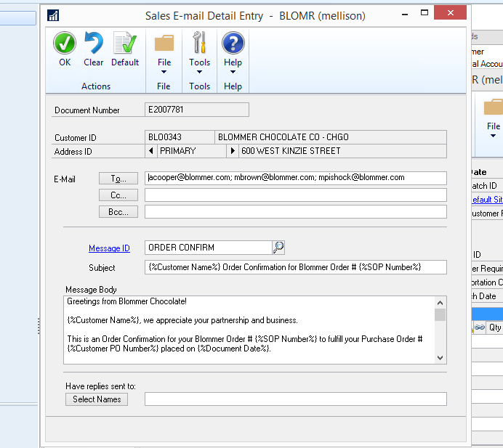This screenshot has height=448, width=503.
Task: Click the Customer ID label
Action: [76, 138]
